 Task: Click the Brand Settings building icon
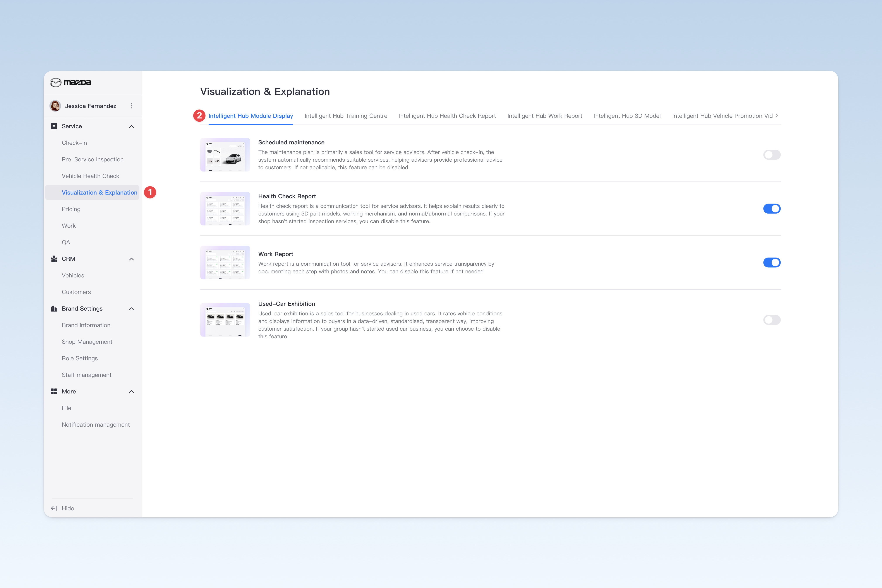(x=54, y=309)
